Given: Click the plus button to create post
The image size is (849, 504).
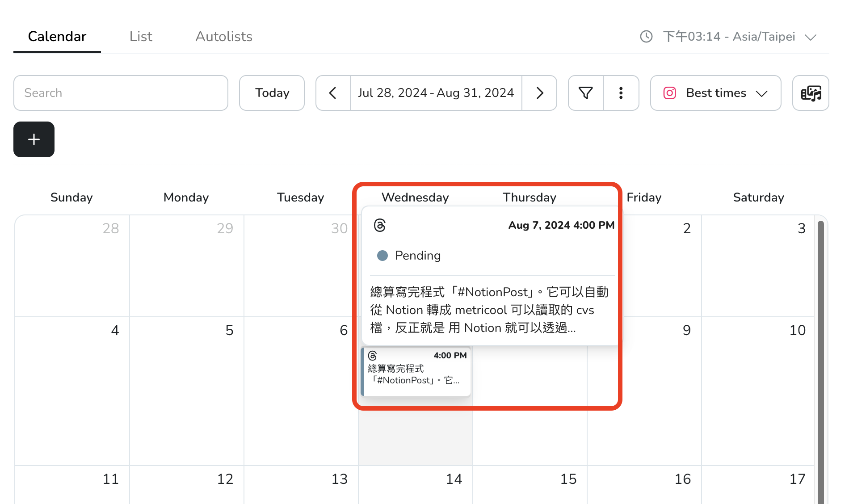Looking at the screenshot, I should 34,139.
